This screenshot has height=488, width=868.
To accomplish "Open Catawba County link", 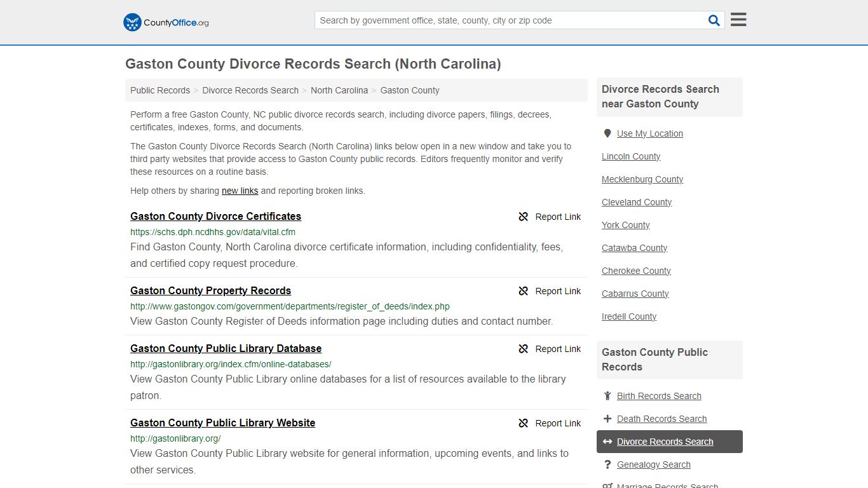I will (x=634, y=248).
